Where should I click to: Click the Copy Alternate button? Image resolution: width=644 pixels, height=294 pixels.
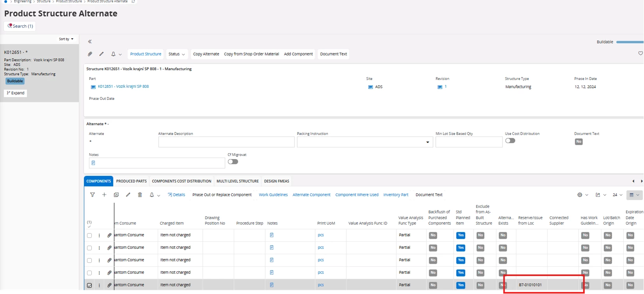click(x=206, y=54)
